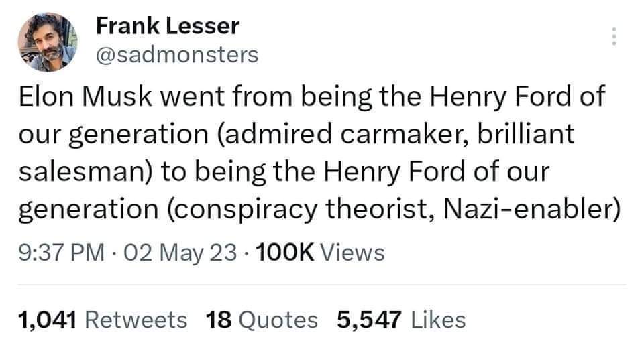Open the Frank Lesser display name link

167,26
